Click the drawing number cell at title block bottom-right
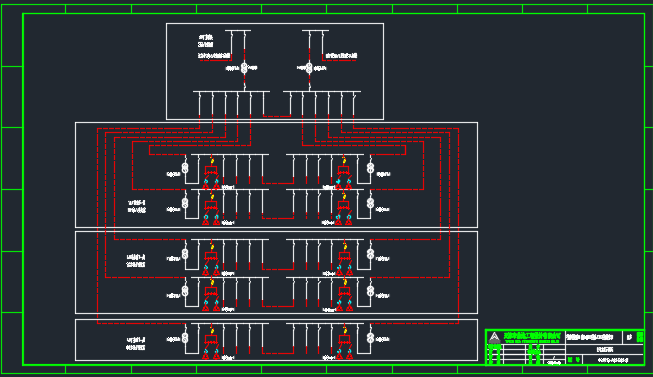The width and height of the screenshot is (653, 377). tap(613, 360)
